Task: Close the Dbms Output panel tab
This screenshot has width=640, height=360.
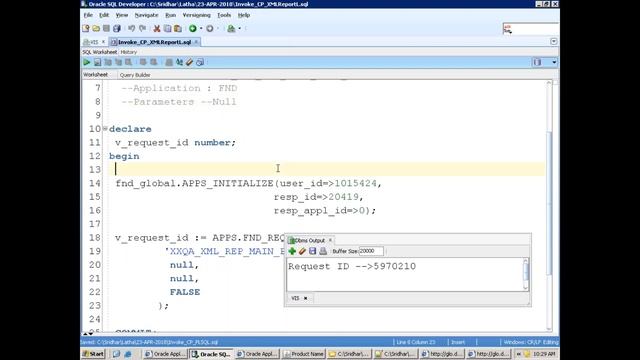Action: (x=330, y=240)
